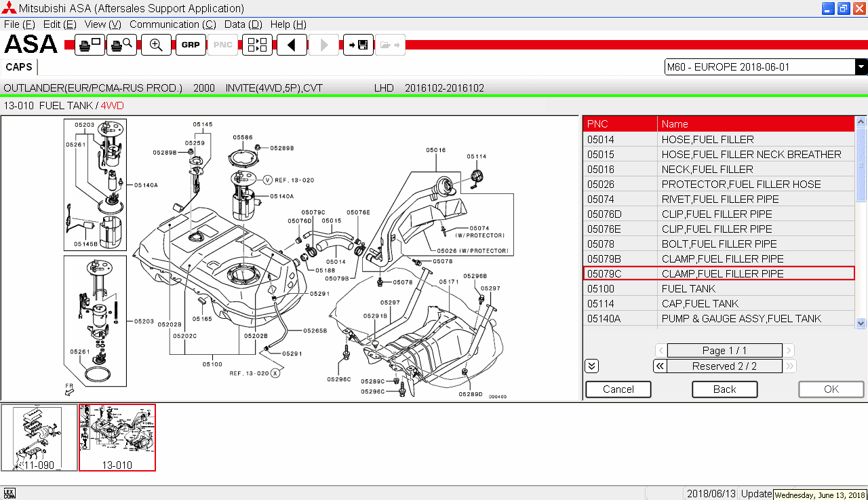Open the Data menu
This screenshot has width=868, height=500.
pos(243,24)
